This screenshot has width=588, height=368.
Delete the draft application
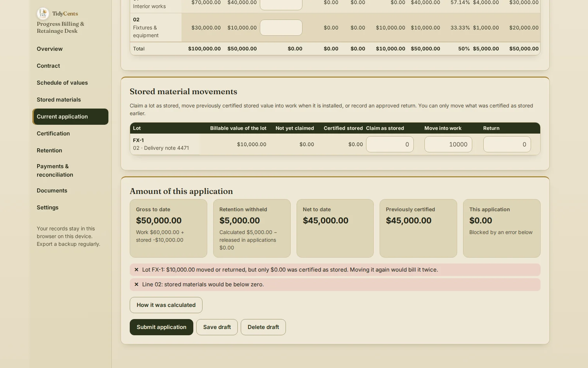pyautogui.click(x=263, y=327)
